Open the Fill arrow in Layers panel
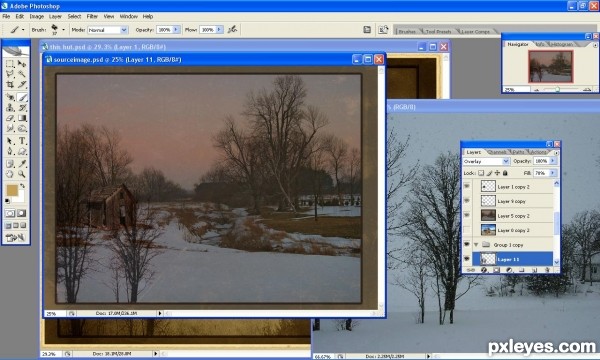 [553, 173]
